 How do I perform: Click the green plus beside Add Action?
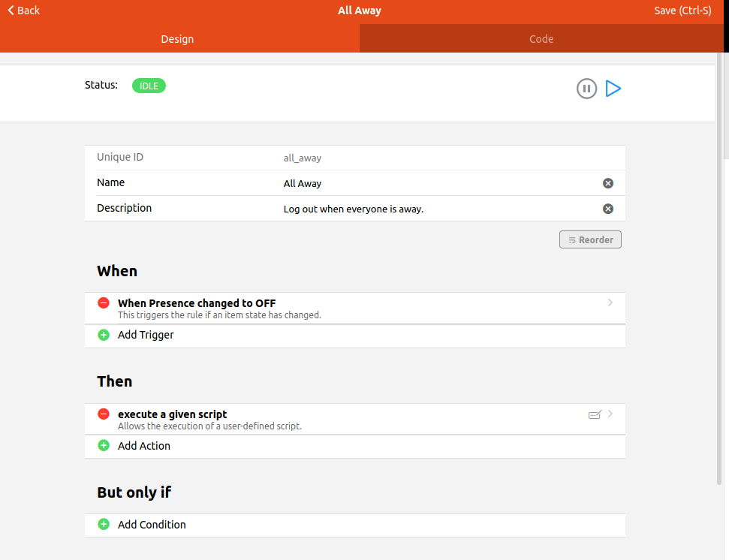tap(104, 446)
